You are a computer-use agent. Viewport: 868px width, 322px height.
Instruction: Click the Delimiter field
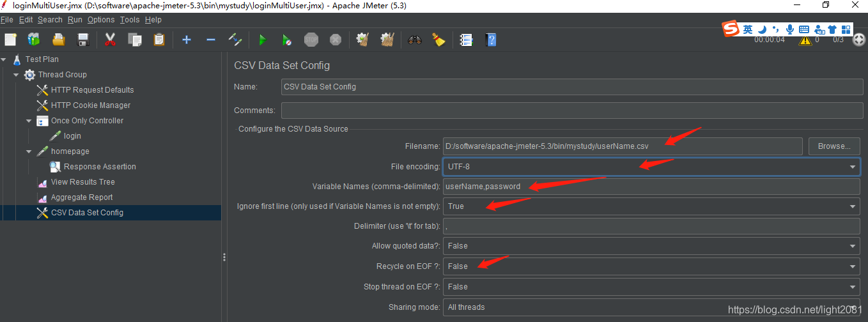click(651, 226)
